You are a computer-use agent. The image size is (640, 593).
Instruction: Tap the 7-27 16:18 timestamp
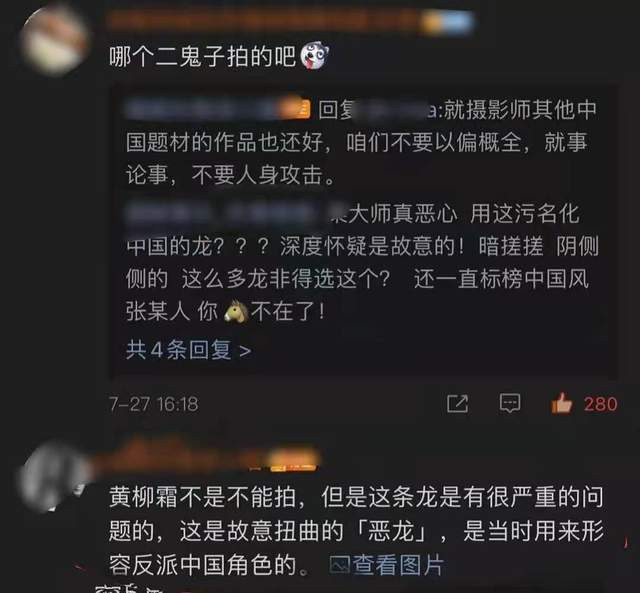(153, 404)
